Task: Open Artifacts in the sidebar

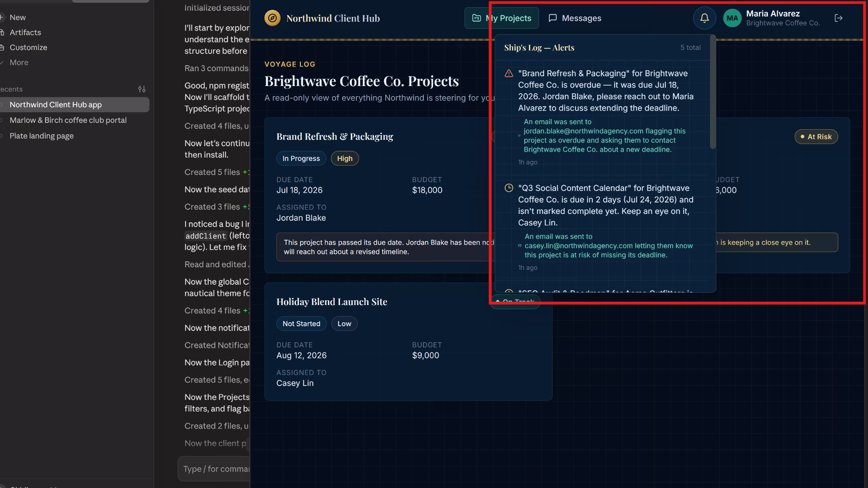Action: click(x=25, y=33)
